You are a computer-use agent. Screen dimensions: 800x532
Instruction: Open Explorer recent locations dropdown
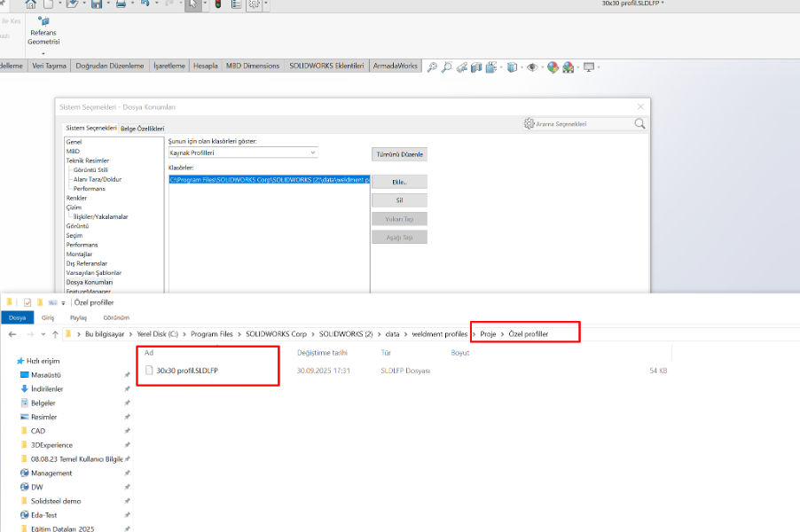(43, 334)
